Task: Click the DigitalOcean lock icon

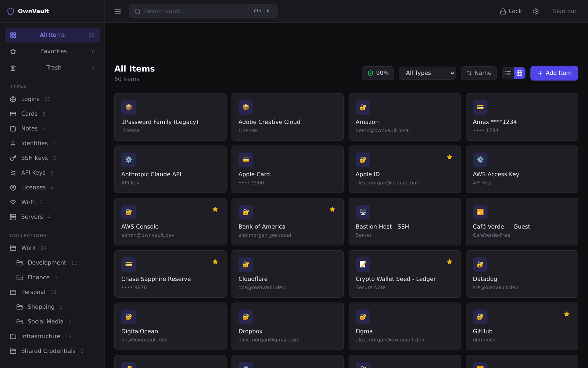Action: (129, 317)
